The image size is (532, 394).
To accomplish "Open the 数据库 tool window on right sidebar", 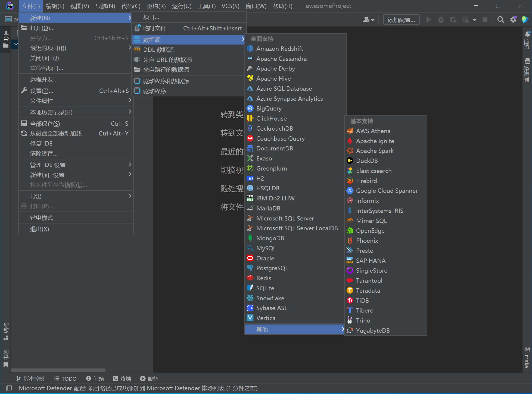I will [527, 70].
